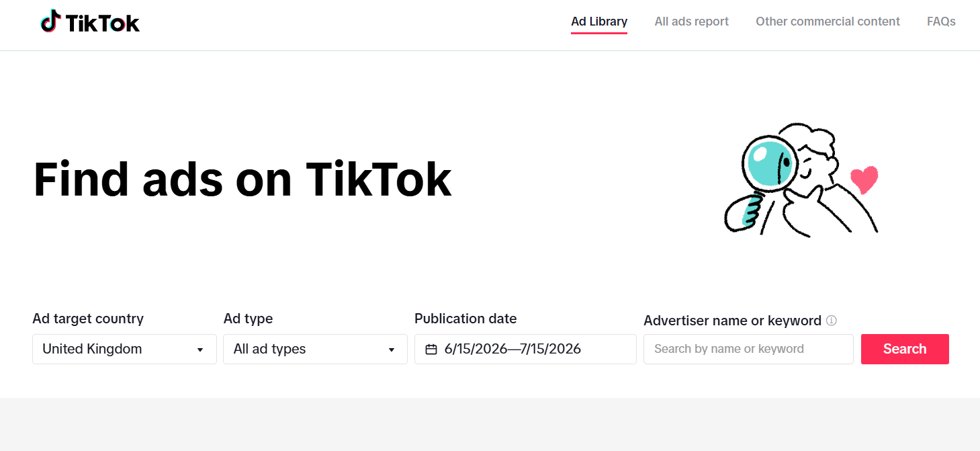Click the calendar icon in date field
The image size is (980, 451).
[x=431, y=350]
